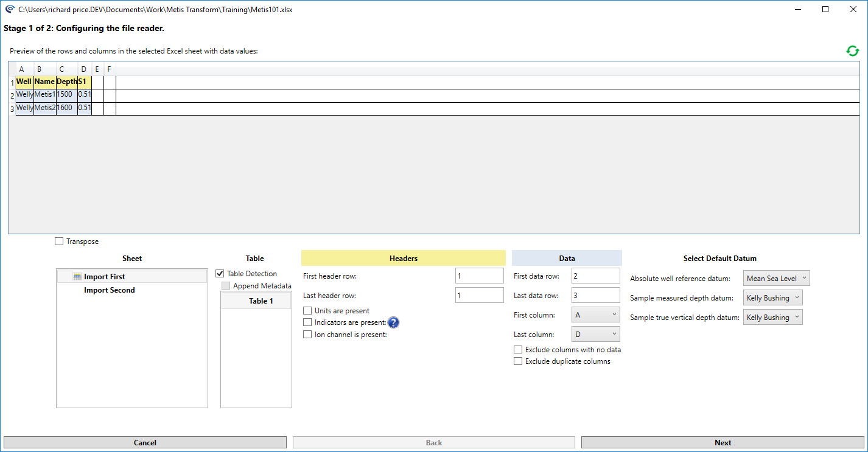Click the application icon in the title bar
The width and height of the screenshot is (868, 452).
(10, 10)
